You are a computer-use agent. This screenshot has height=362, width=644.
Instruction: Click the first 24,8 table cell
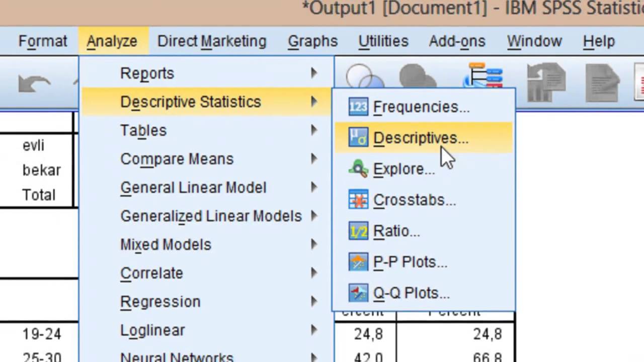tap(369, 334)
